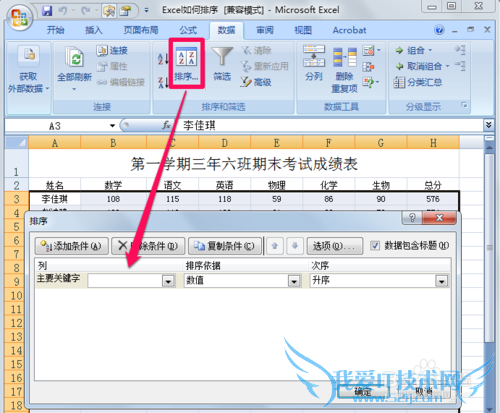Open Excel Help question icon
Viewport: 500px width, 413px height.
pos(439,30)
